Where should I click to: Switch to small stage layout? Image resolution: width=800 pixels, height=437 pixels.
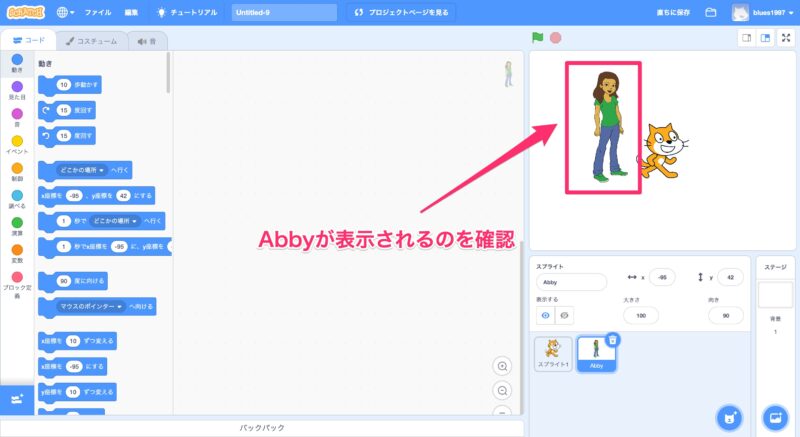point(746,38)
